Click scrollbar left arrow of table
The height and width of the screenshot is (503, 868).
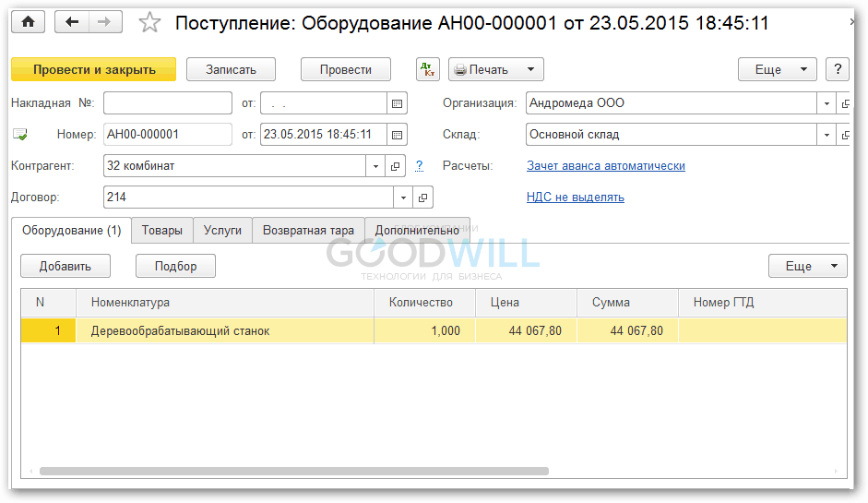click(31, 472)
